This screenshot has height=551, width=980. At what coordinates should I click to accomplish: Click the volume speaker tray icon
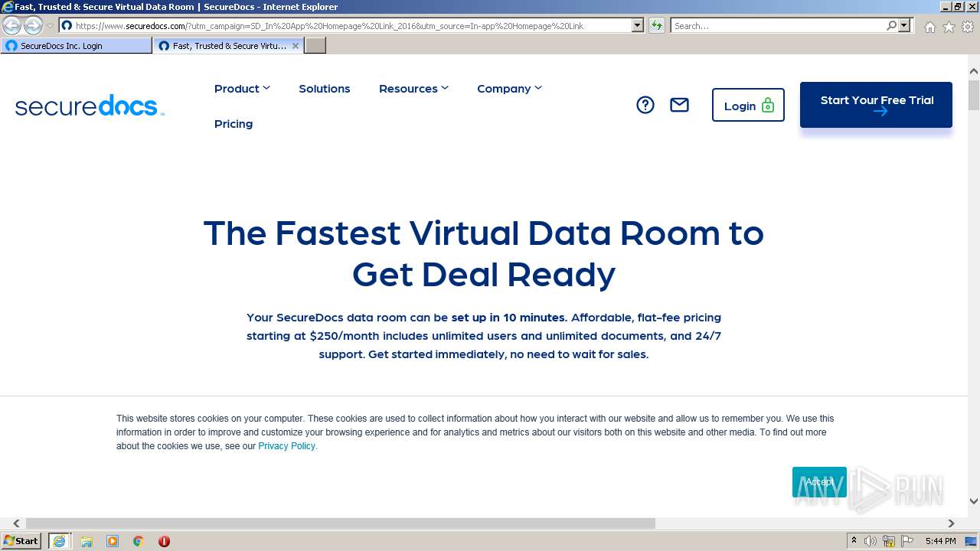pos(871,541)
